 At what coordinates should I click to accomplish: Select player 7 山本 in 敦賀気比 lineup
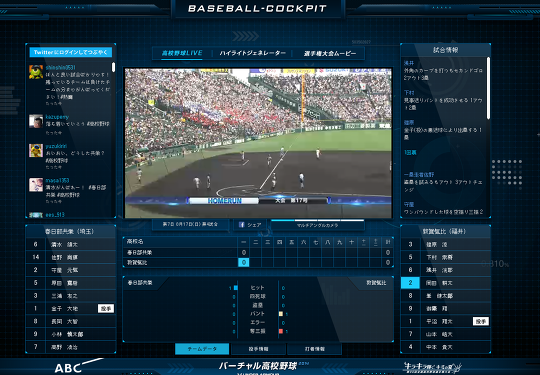coord(446,334)
